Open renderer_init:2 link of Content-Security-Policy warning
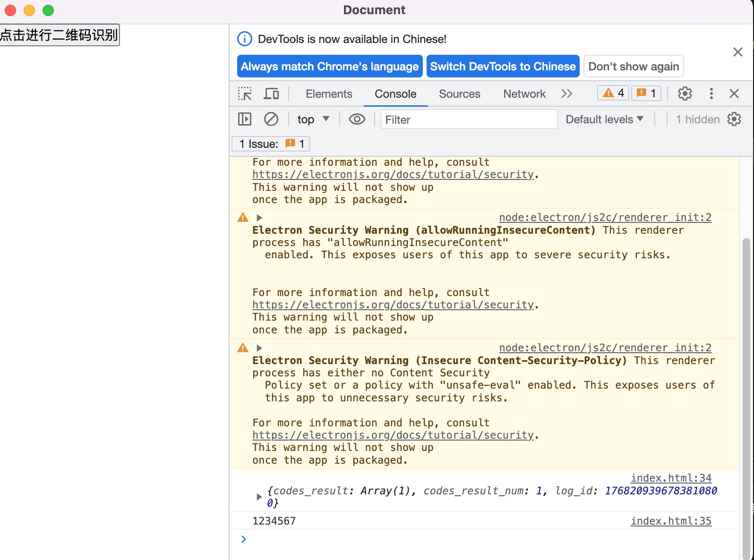754x560 pixels. (x=605, y=348)
